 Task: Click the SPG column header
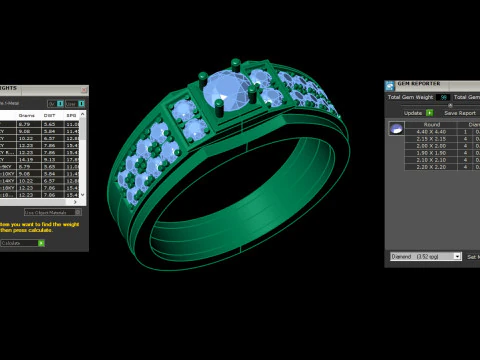(x=71, y=115)
